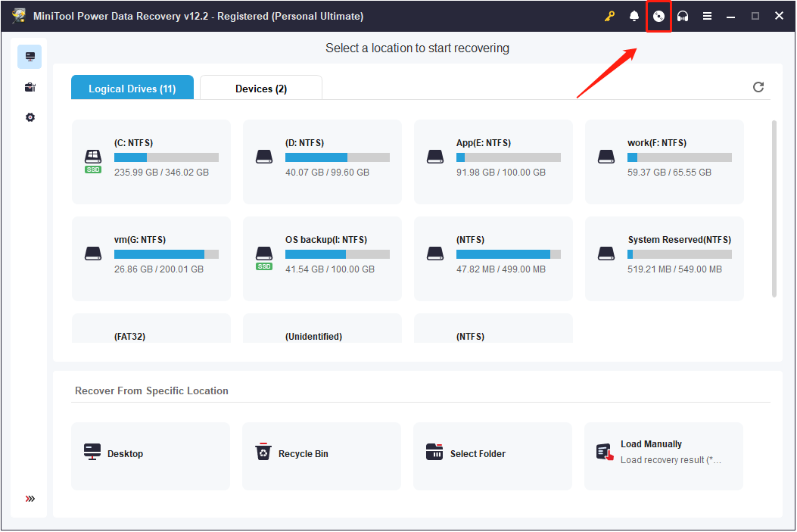Open the notifications bell icon
Image resolution: width=797 pixels, height=532 pixels.
coord(634,16)
